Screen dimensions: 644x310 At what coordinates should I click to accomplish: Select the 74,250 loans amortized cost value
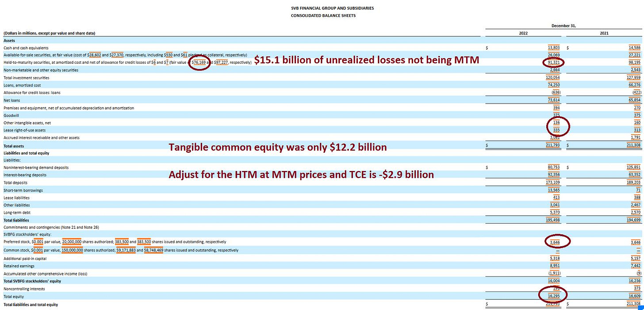(554, 85)
